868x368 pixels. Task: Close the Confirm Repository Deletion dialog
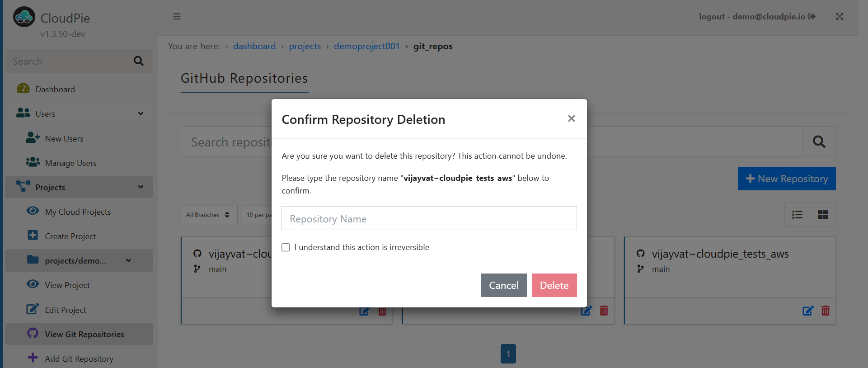[x=571, y=118]
